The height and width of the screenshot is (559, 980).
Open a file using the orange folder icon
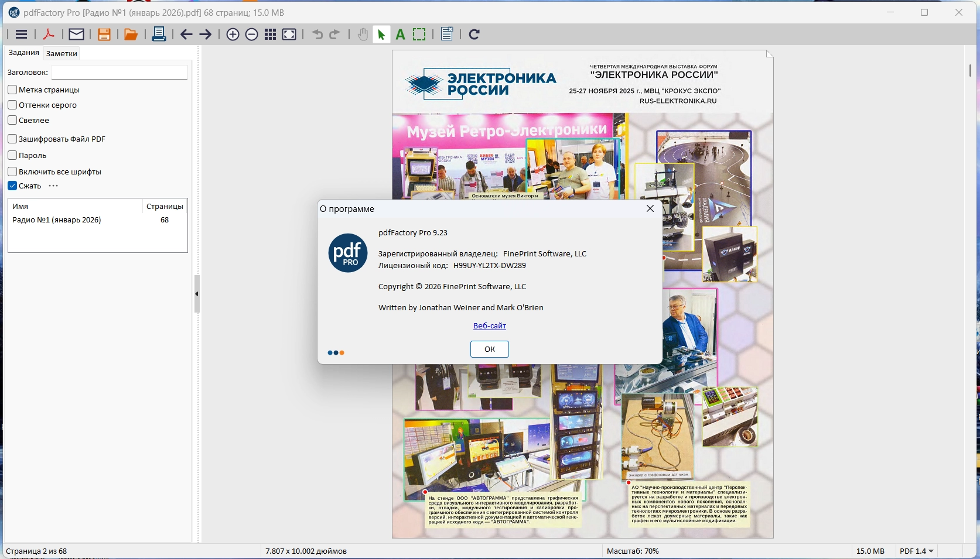click(x=131, y=35)
